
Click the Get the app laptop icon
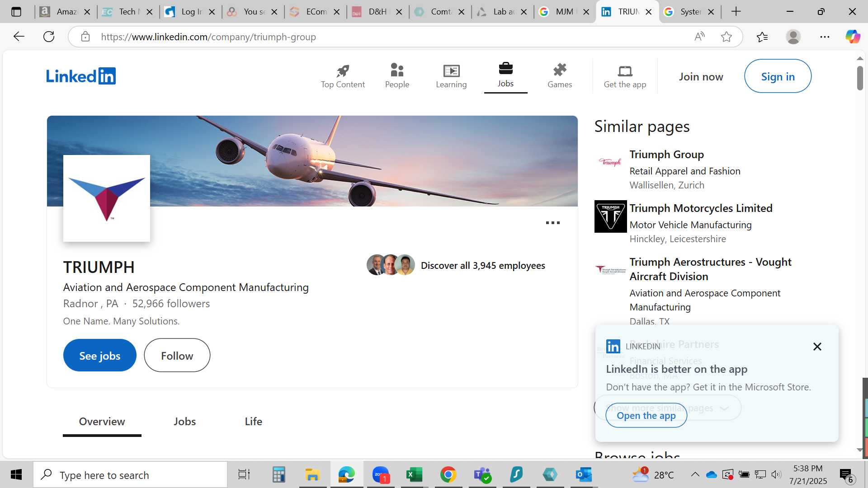[625, 71]
